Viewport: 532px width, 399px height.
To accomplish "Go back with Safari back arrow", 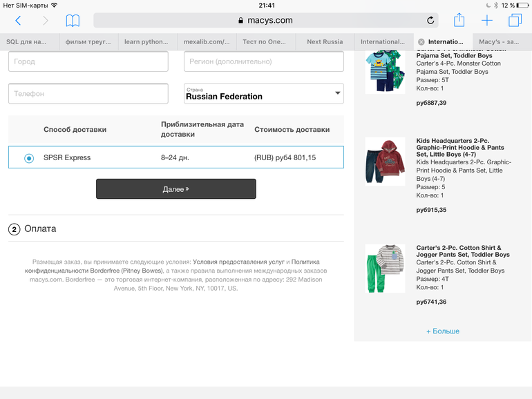I will [19, 21].
